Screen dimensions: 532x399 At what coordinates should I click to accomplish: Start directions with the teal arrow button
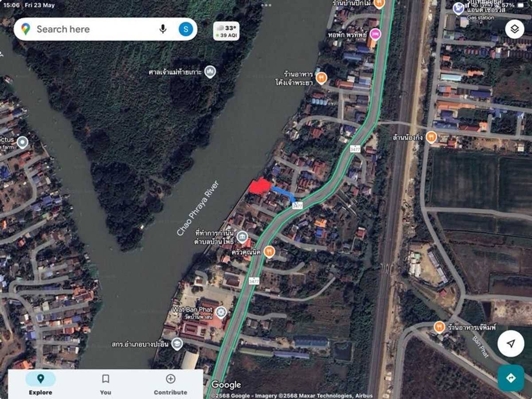click(511, 378)
